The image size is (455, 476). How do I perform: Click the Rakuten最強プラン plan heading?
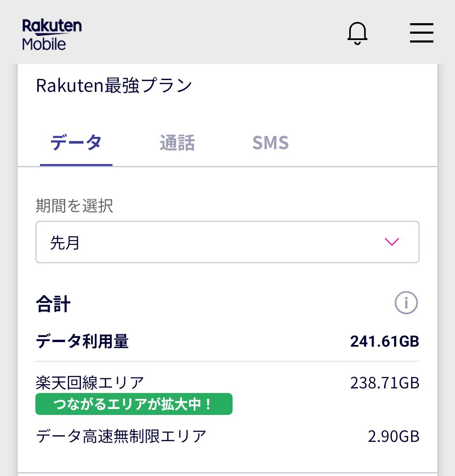pos(114,86)
